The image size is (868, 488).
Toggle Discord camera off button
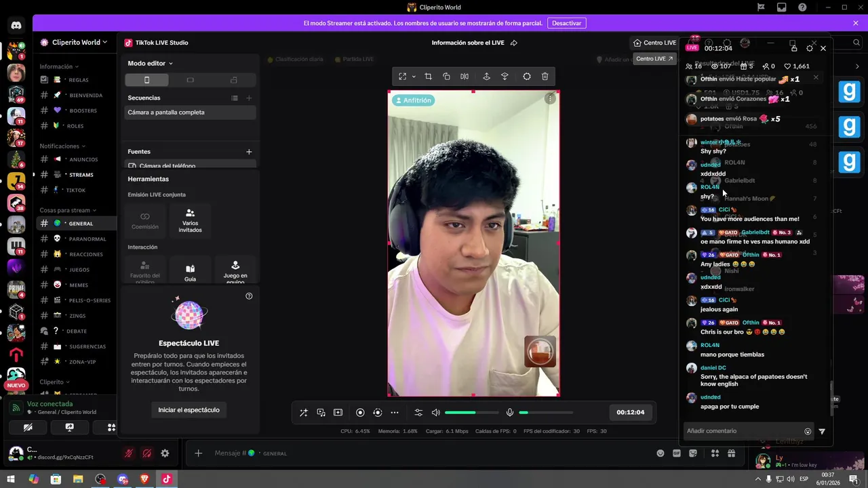(28, 428)
